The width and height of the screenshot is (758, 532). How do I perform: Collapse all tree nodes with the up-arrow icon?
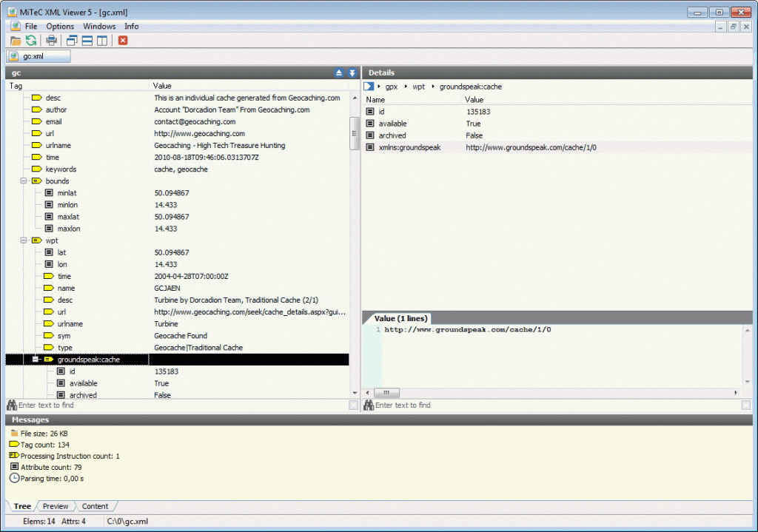point(339,73)
